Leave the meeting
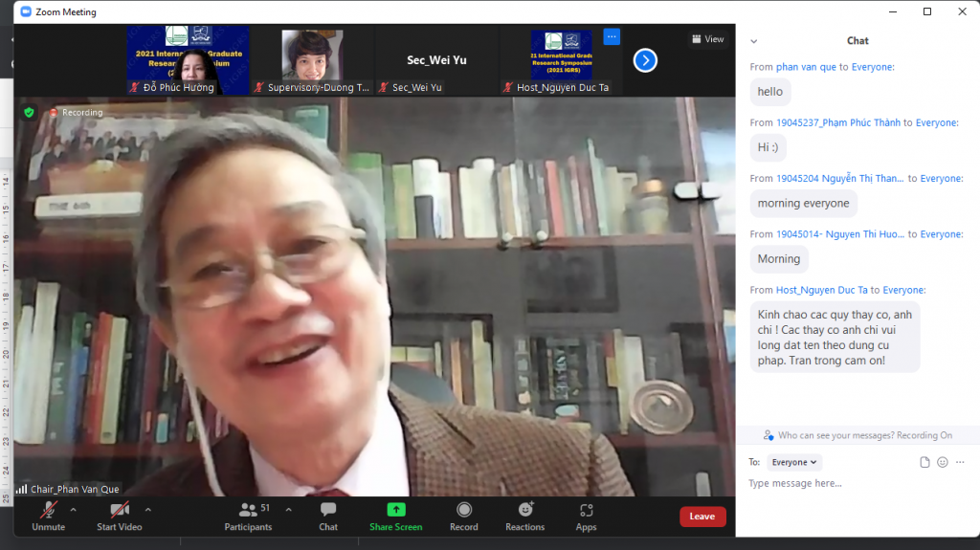 [702, 517]
